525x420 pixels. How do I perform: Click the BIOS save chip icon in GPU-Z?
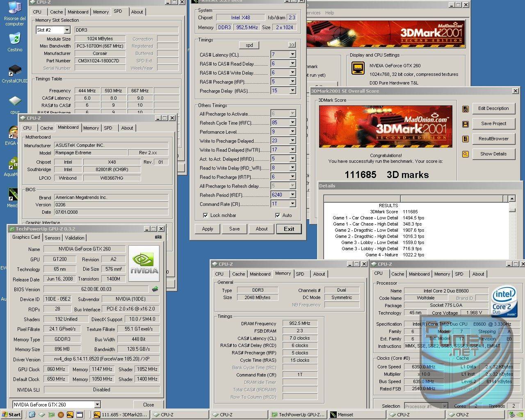(x=155, y=289)
